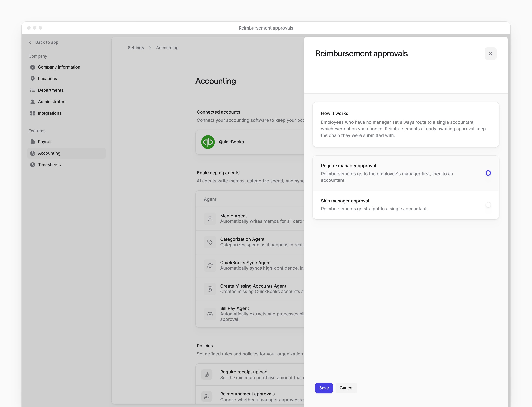This screenshot has width=532, height=407.
Task: Click the Company information info icon
Action: point(32,67)
